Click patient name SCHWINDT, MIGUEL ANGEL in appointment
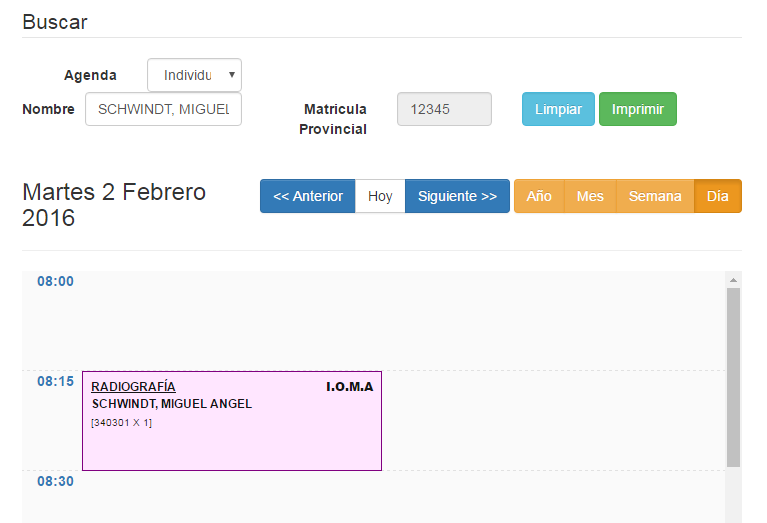 click(x=171, y=404)
